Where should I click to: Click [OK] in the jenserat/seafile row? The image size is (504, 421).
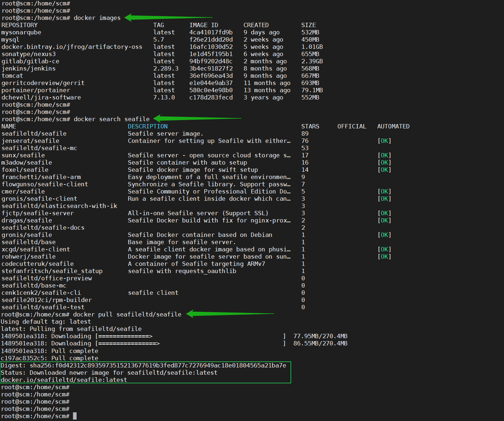click(384, 141)
